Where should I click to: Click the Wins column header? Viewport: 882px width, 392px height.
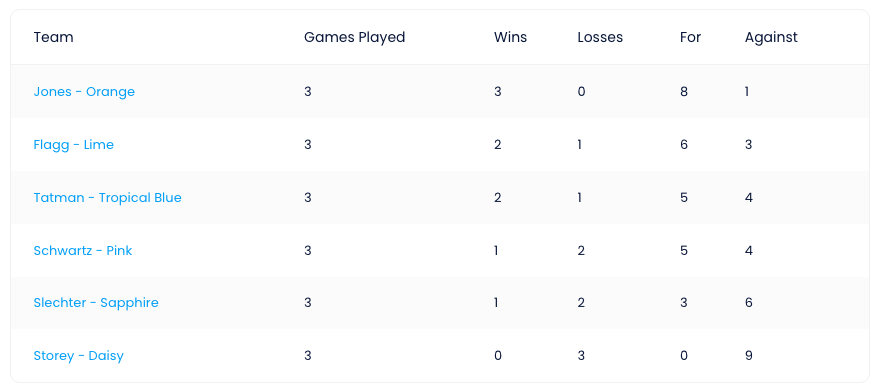(x=510, y=37)
